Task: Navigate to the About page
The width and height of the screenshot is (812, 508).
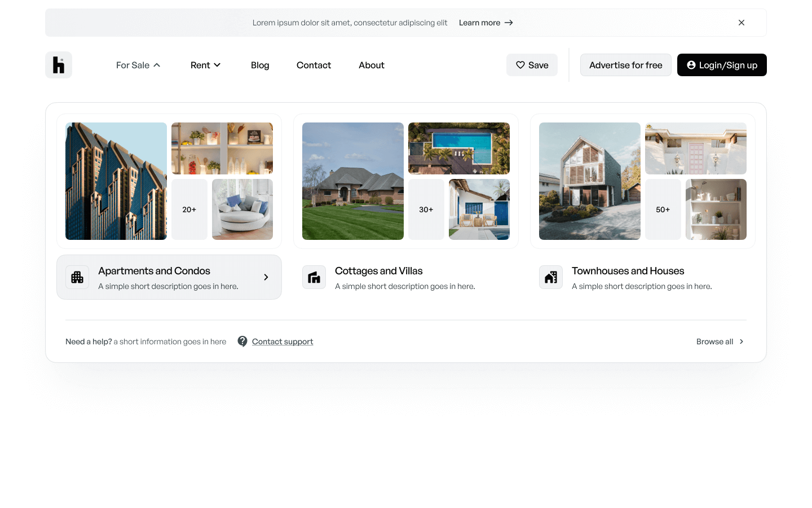Action: pyautogui.click(x=371, y=65)
